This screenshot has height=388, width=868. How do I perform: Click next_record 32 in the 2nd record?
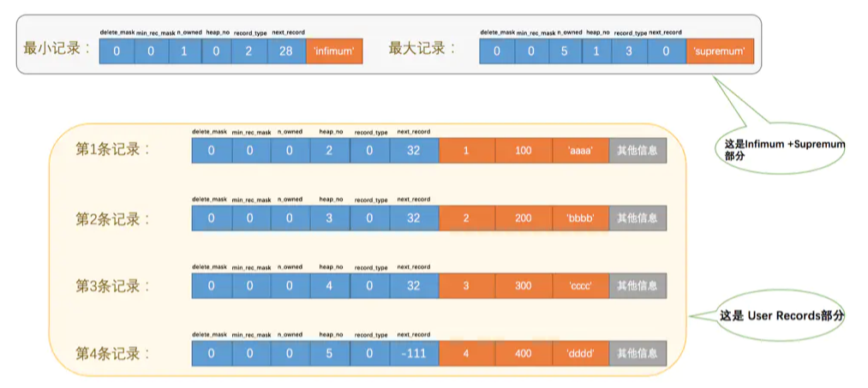click(414, 218)
